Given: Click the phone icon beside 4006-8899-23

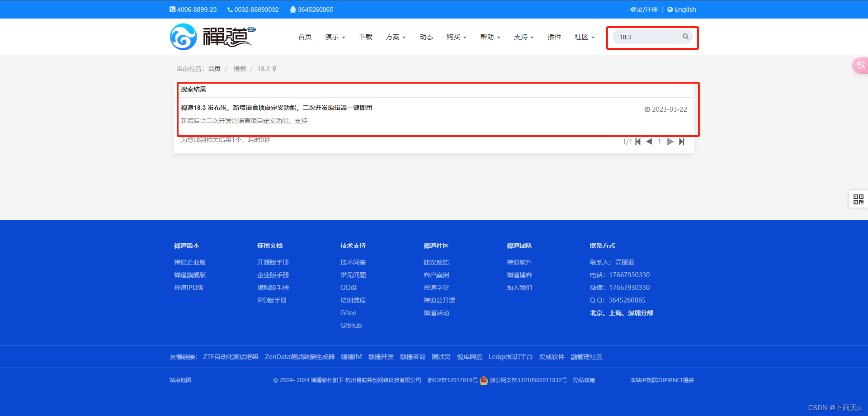Looking at the screenshot, I should click(x=172, y=9).
